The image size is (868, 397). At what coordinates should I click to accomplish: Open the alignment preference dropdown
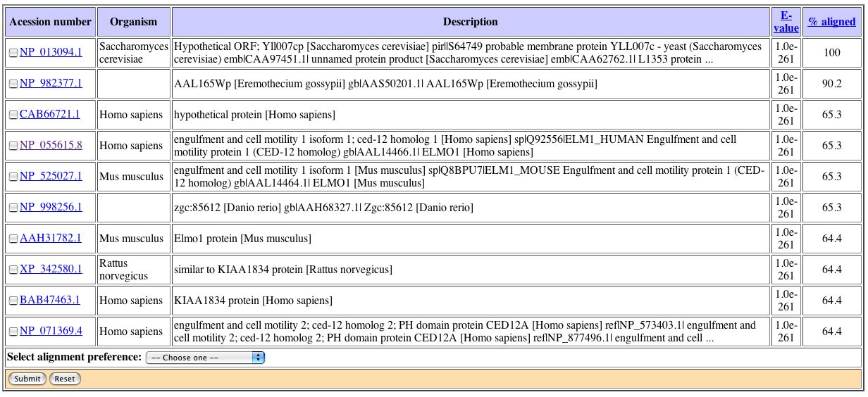point(205,358)
